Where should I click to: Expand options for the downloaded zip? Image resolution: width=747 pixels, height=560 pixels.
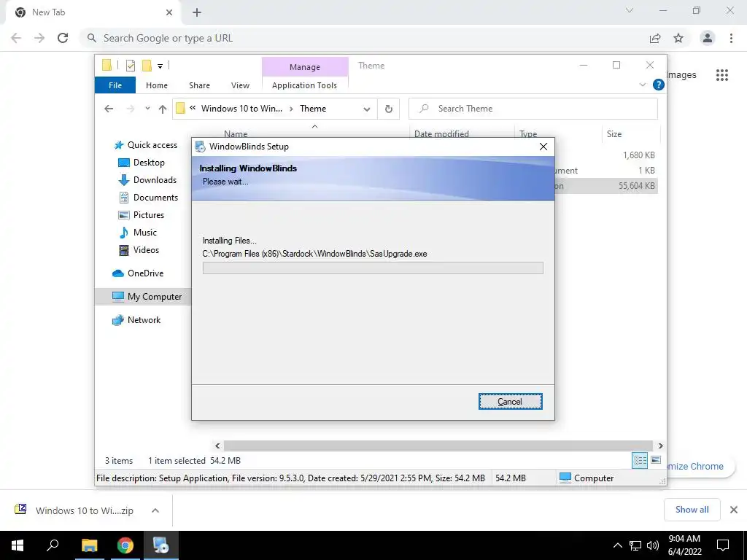pos(155,510)
